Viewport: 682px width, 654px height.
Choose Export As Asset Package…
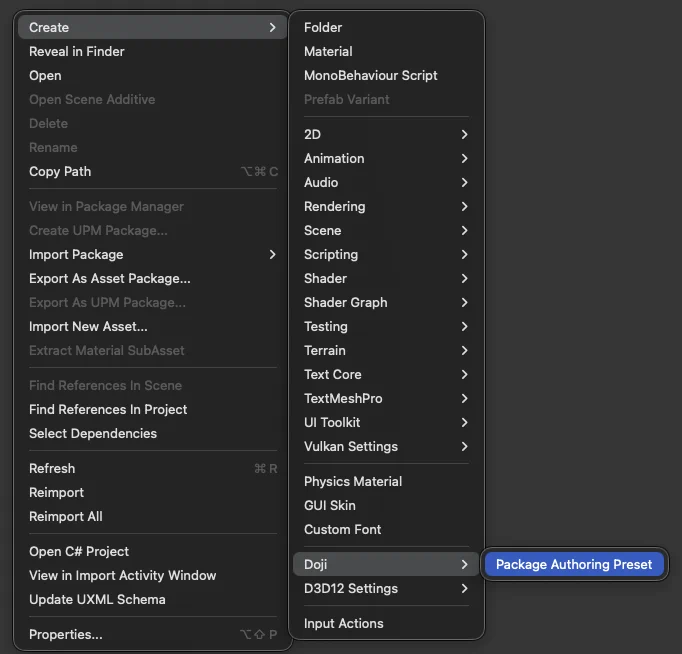pyautogui.click(x=152, y=278)
